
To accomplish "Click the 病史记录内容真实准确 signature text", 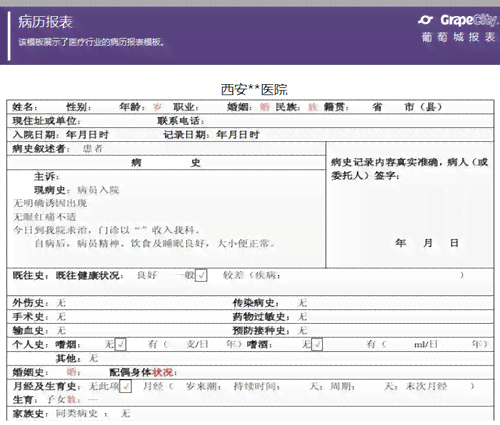I will coord(409,169).
